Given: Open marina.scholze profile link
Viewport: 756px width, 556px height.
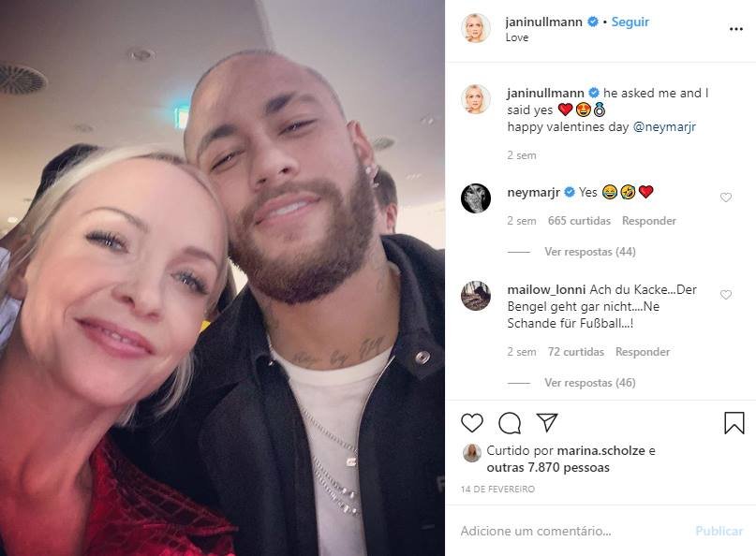Looking at the screenshot, I should 600,450.
